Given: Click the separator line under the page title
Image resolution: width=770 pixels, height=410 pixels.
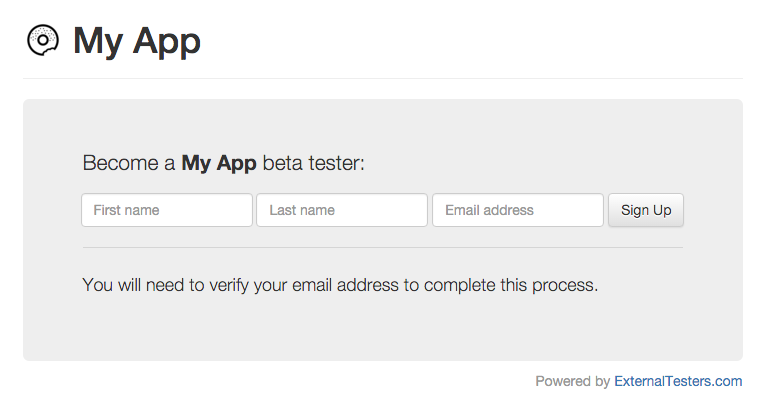Looking at the screenshot, I should tap(382, 78).
